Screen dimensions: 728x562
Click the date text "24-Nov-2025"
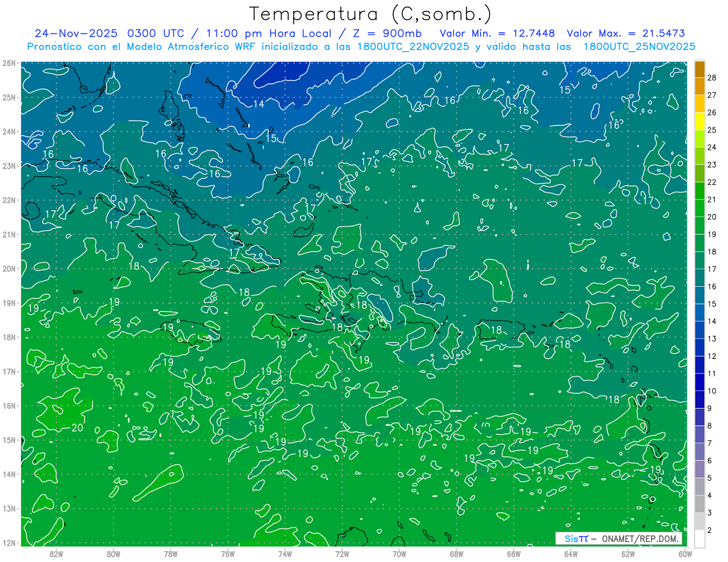click(76, 33)
